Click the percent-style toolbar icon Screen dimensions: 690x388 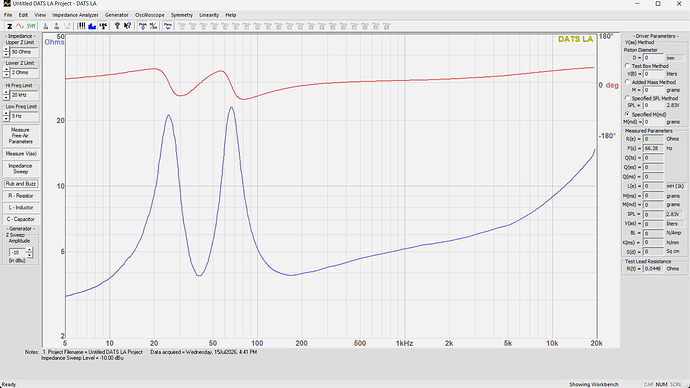pos(153,26)
